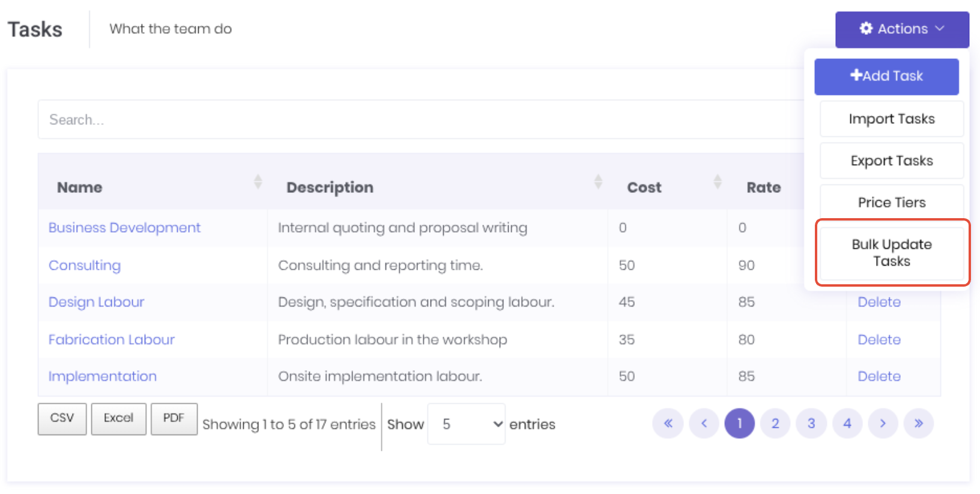This screenshot has height=494, width=980.
Task: Click description 'Consulting and reporting time.'
Action: point(380,266)
